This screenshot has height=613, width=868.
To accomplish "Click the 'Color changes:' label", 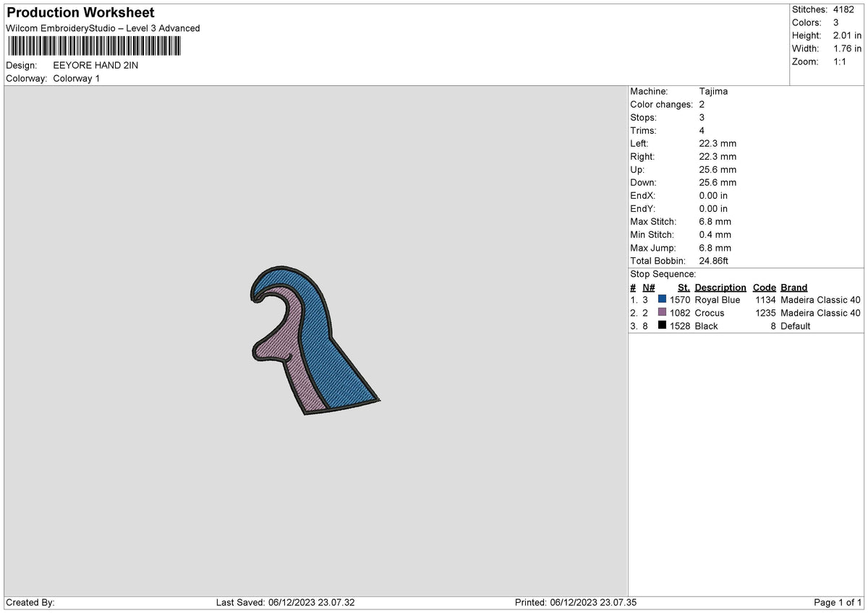I will 661,104.
